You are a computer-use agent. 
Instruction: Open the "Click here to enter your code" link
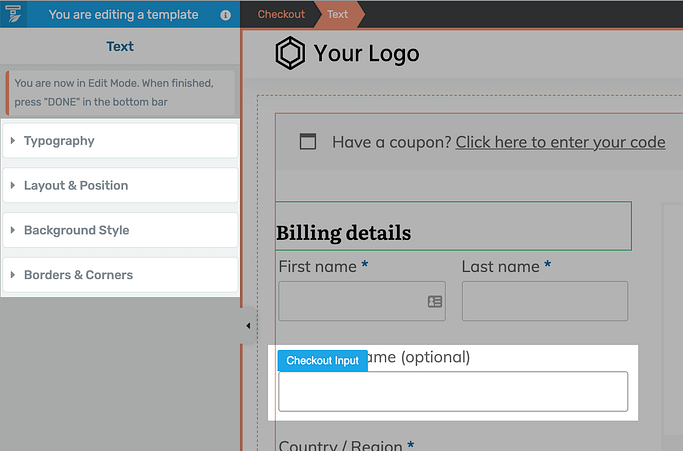click(x=560, y=142)
